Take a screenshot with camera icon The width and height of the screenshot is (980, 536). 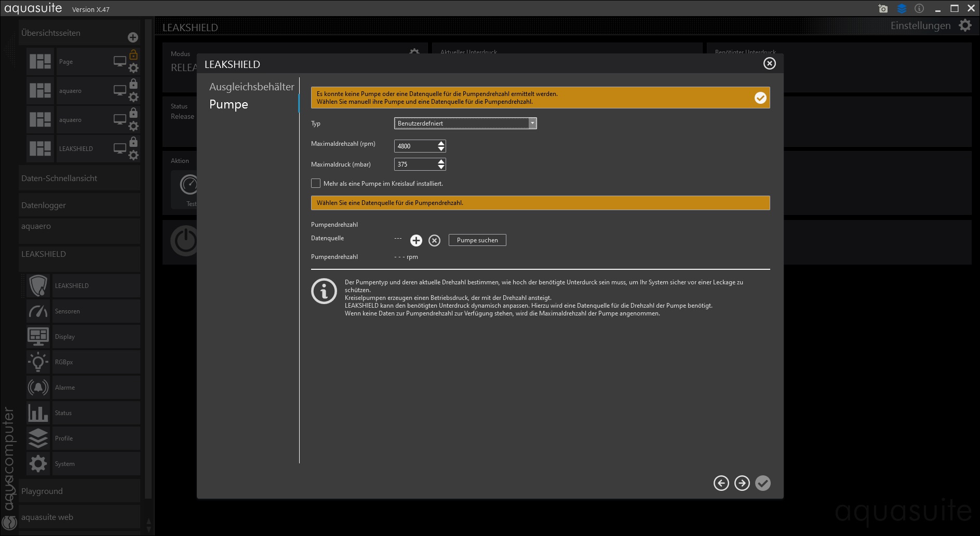883,9
